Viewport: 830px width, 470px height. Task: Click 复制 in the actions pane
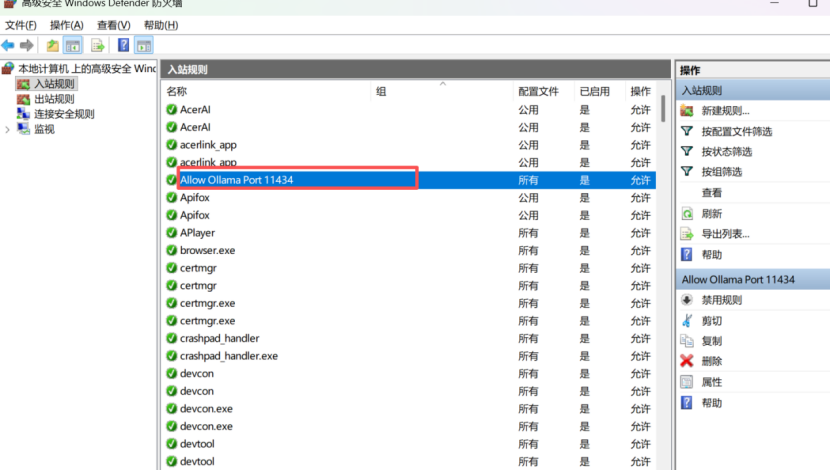point(711,341)
